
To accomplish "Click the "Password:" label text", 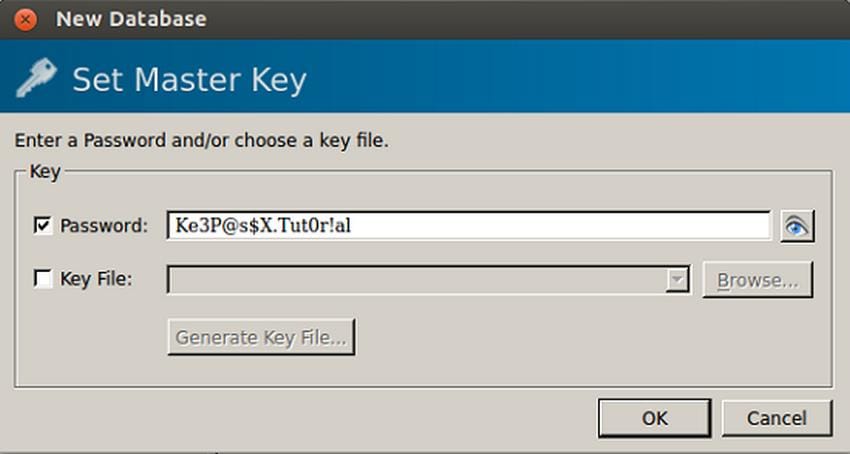I will [x=104, y=226].
